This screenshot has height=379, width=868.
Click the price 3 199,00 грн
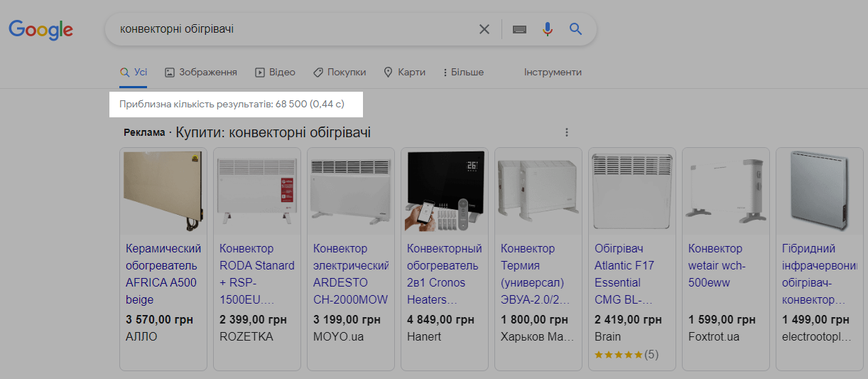click(347, 320)
